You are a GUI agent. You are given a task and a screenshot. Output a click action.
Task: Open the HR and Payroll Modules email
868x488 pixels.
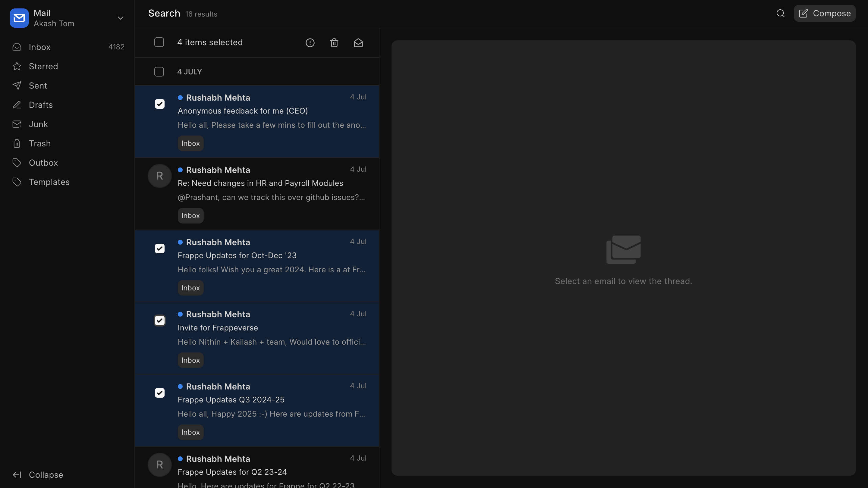pos(260,183)
